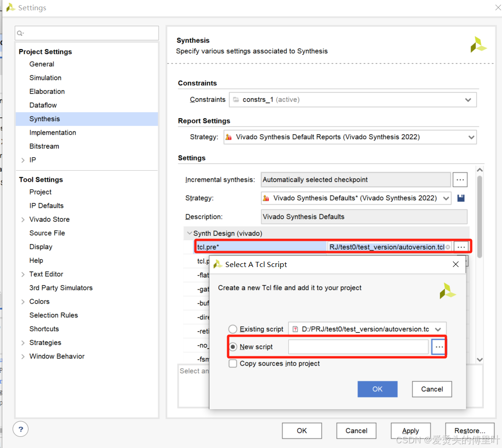Close the Select A Tcl Script dialog
The image size is (502, 448).
tap(456, 264)
